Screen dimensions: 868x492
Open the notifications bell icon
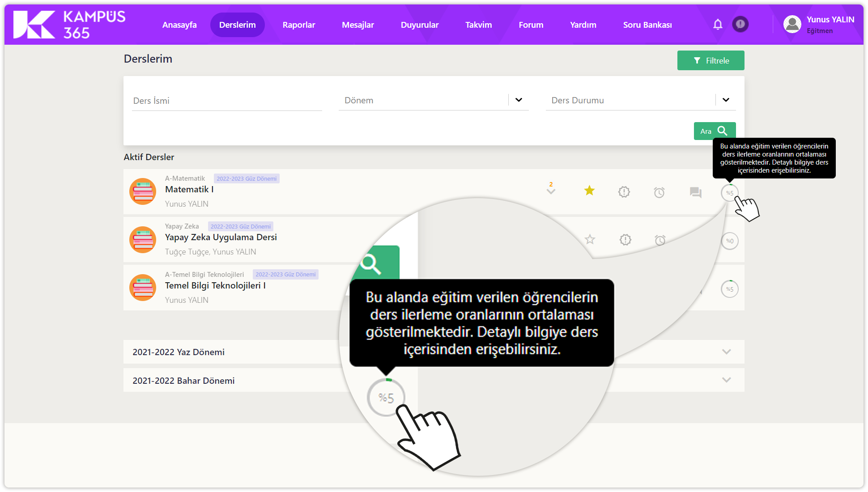pyautogui.click(x=718, y=25)
